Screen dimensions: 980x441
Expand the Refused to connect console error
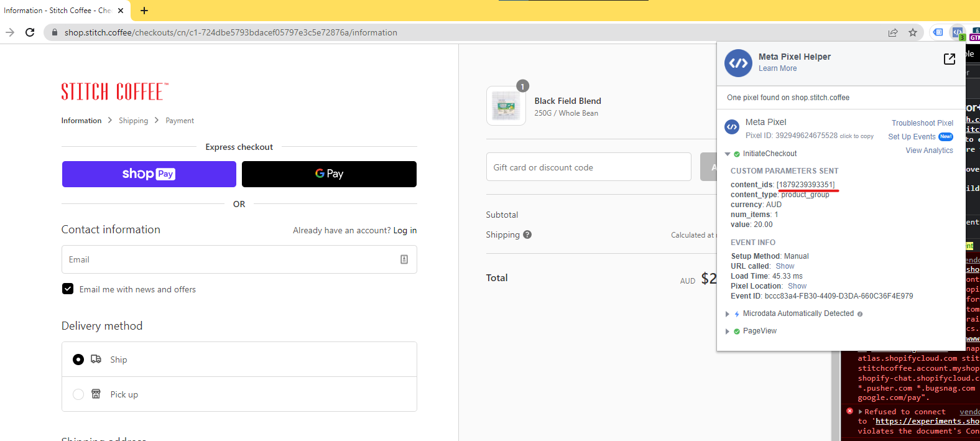[x=861, y=412]
